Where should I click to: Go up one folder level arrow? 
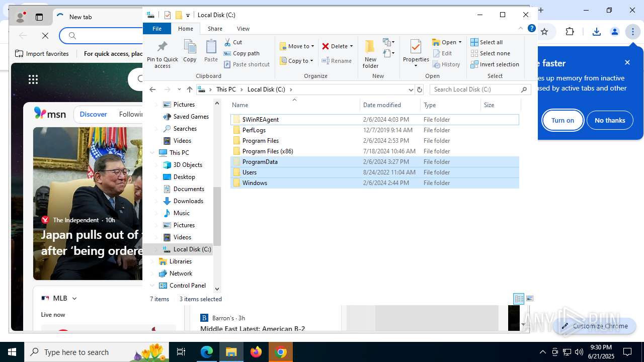(x=189, y=89)
